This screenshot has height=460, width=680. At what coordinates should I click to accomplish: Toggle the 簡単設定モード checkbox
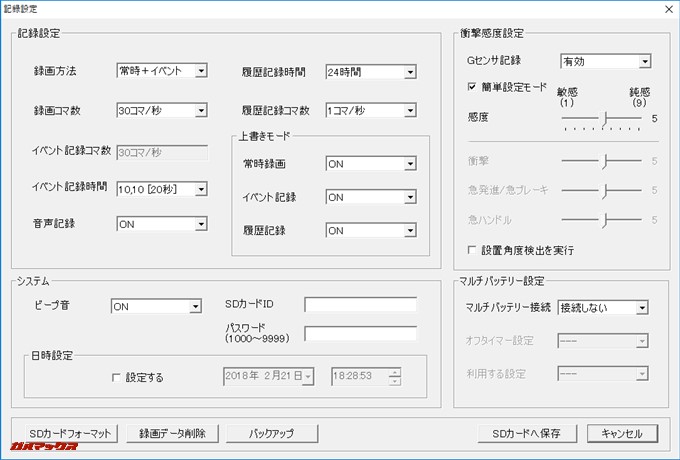pyautogui.click(x=473, y=87)
